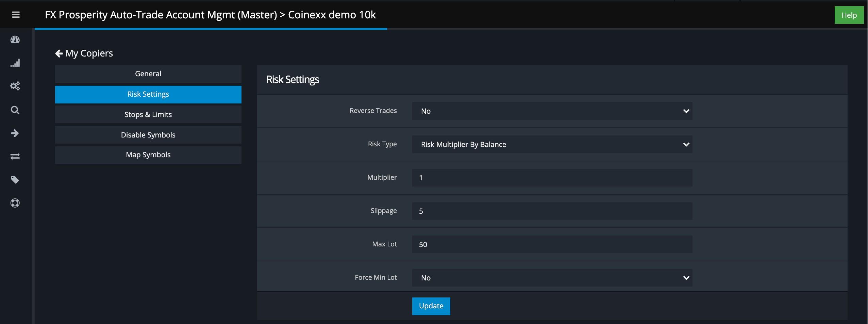Open the dashboard gauge icon in sidebar

[15, 39]
